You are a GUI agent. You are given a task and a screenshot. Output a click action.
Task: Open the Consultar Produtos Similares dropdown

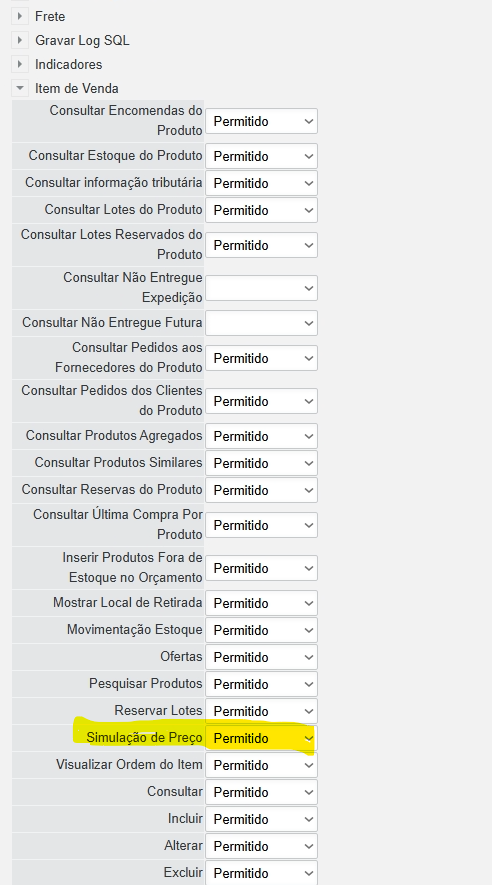(x=261, y=463)
